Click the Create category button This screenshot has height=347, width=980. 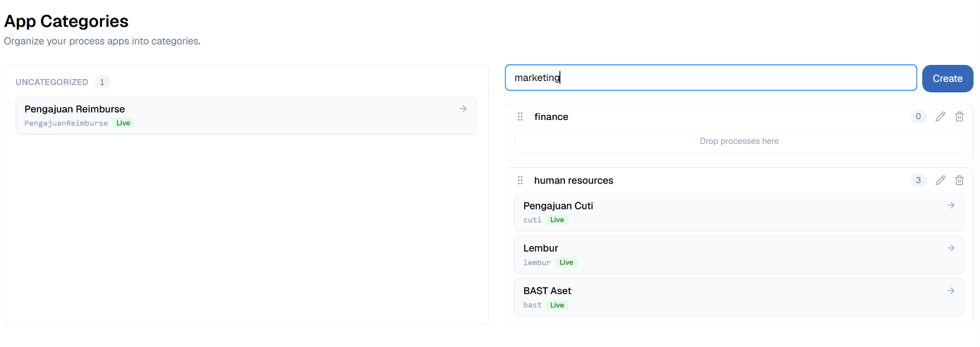pos(948,78)
